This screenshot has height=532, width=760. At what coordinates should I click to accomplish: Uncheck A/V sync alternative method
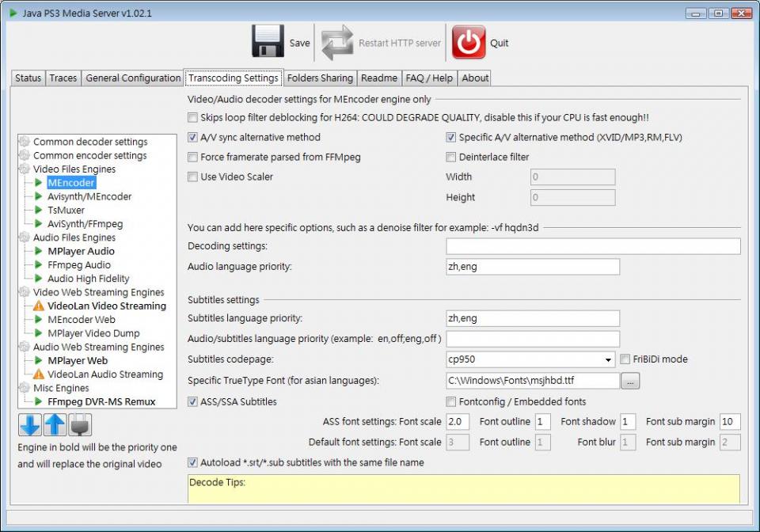point(193,138)
